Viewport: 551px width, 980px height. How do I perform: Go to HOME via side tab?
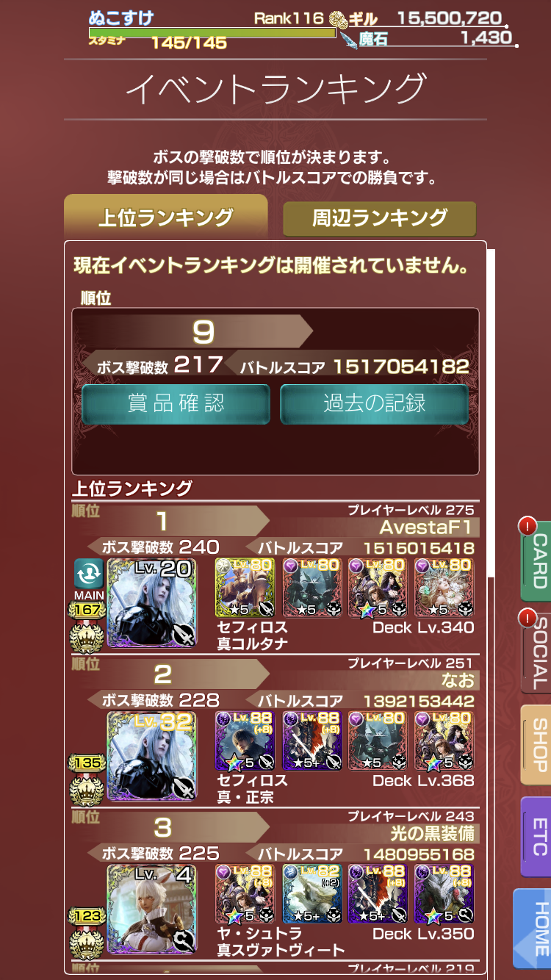point(533,928)
